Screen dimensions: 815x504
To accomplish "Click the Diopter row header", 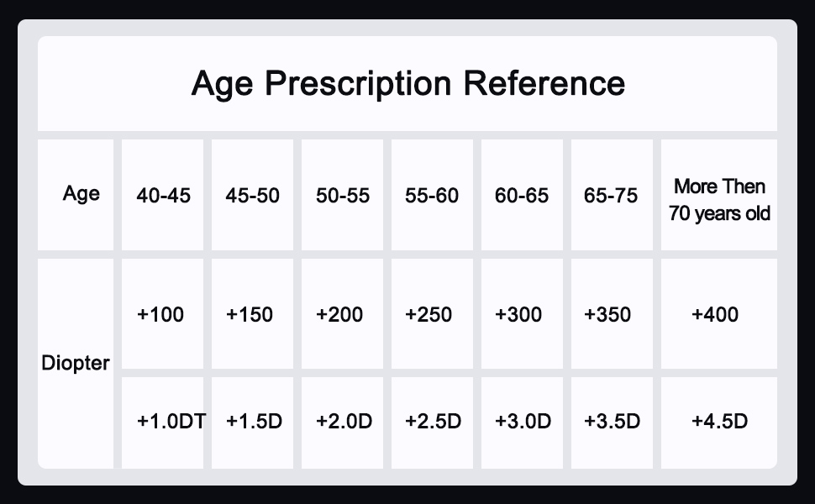I will pyautogui.click(x=76, y=364).
